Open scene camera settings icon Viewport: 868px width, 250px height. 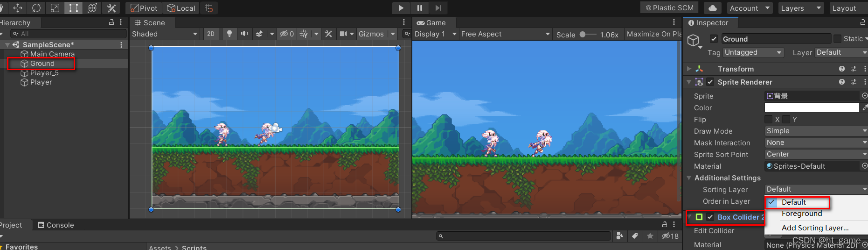tap(344, 34)
